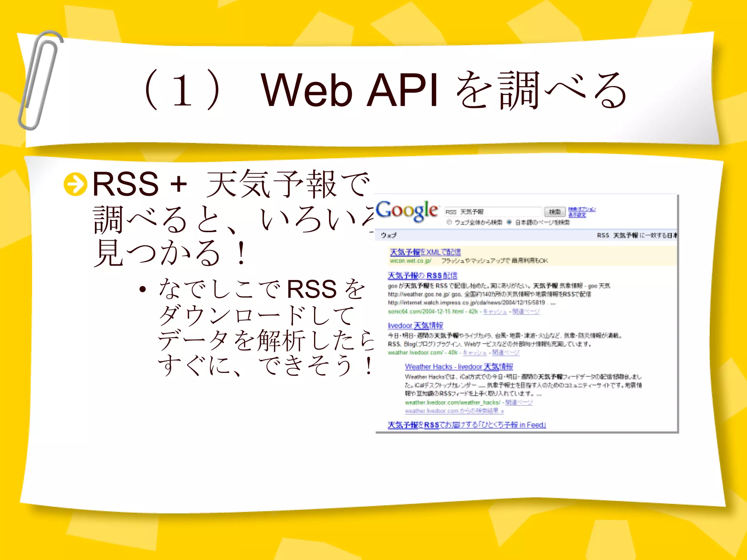Open the weather.livedoor.com からの検索結果 link
This screenshot has height=560, width=747.
[454, 411]
